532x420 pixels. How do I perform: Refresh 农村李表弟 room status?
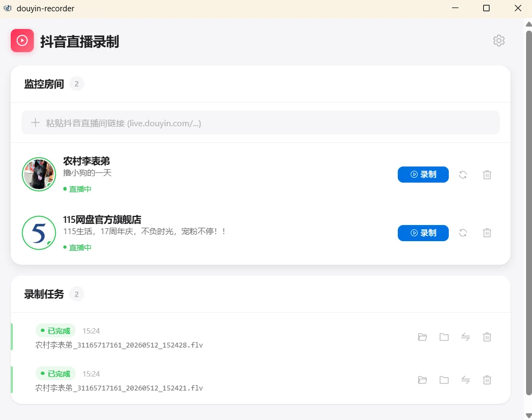[463, 175]
